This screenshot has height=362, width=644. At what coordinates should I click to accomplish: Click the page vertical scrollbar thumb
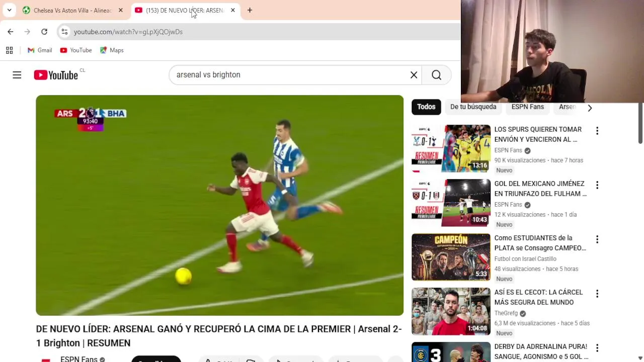click(x=640, y=123)
